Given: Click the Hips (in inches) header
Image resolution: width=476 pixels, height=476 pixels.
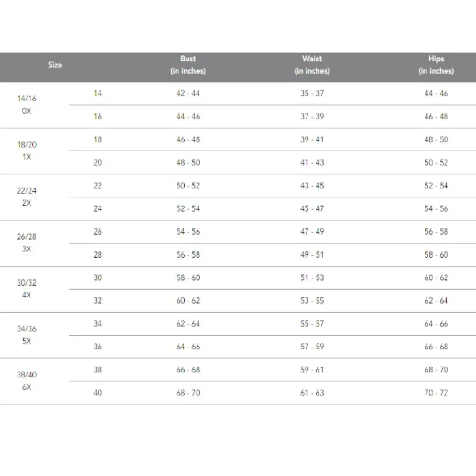Looking at the screenshot, I should click(x=436, y=65).
